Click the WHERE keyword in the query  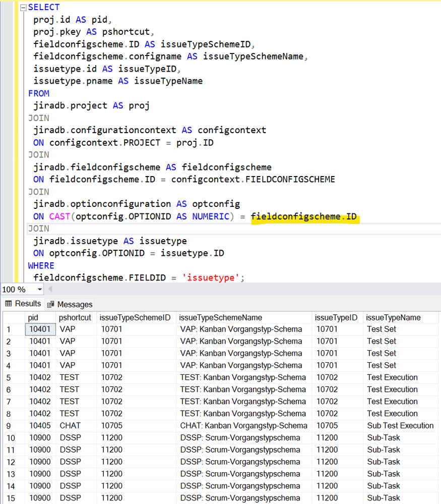[x=41, y=266]
